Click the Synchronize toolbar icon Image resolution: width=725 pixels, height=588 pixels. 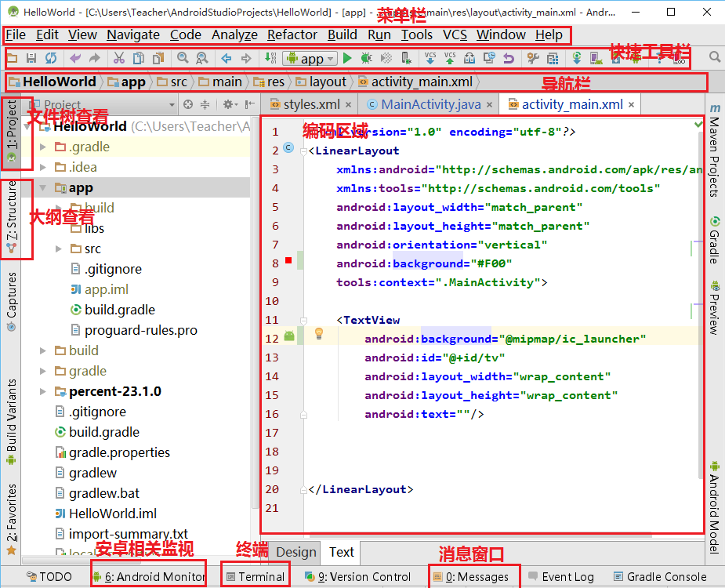51,58
